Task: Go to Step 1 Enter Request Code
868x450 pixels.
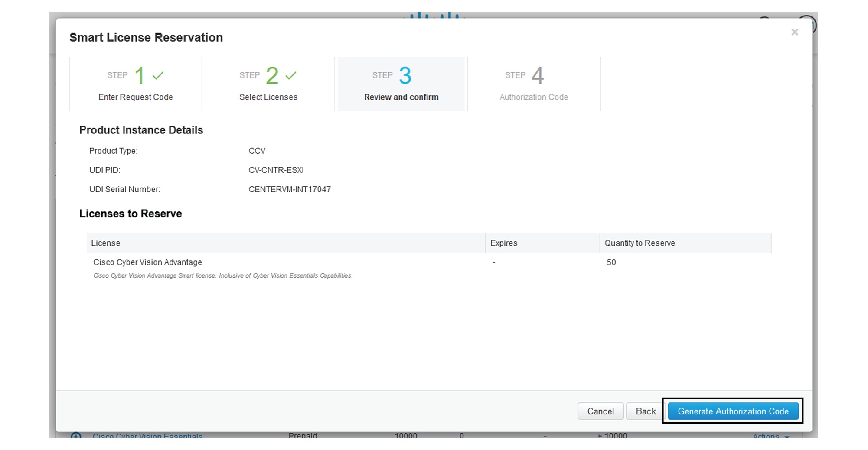Action: click(x=136, y=84)
